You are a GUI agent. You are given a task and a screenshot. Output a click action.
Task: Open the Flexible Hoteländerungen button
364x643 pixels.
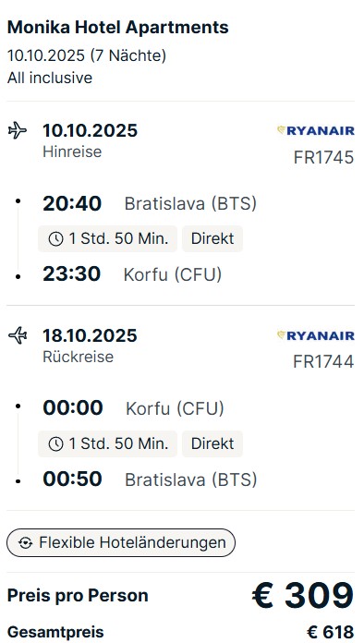point(121,543)
